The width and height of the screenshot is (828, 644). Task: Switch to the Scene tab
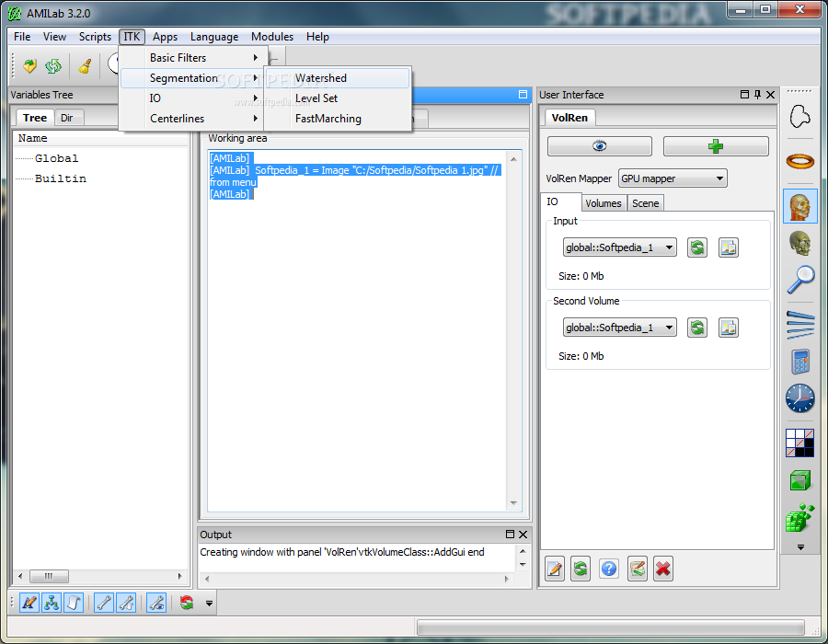tap(645, 203)
